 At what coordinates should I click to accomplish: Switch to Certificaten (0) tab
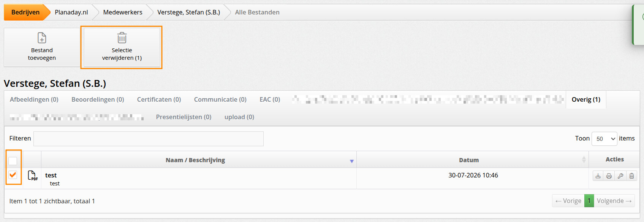[159, 99]
